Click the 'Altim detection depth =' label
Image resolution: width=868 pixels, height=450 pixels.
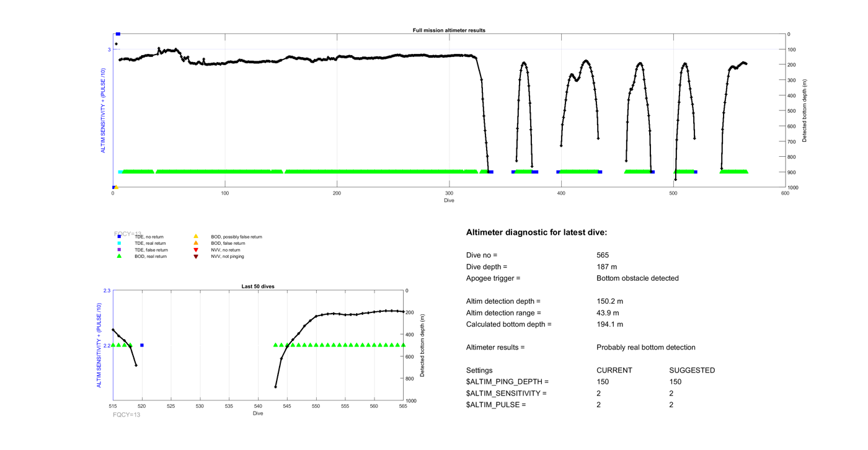tap(503, 301)
